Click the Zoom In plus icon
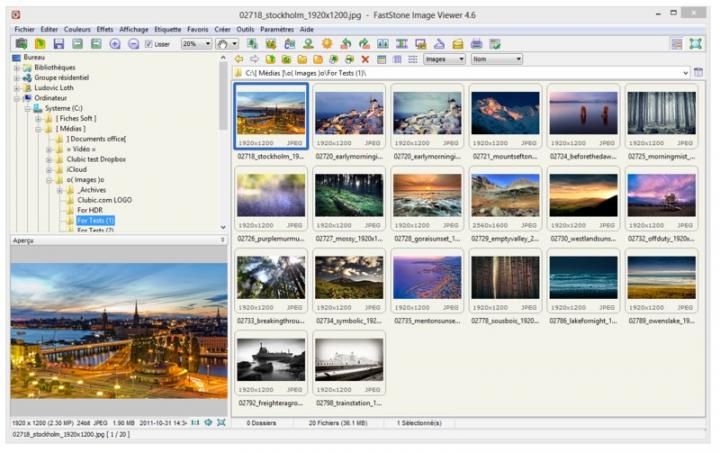This screenshot has height=453, width=720. 115,44
